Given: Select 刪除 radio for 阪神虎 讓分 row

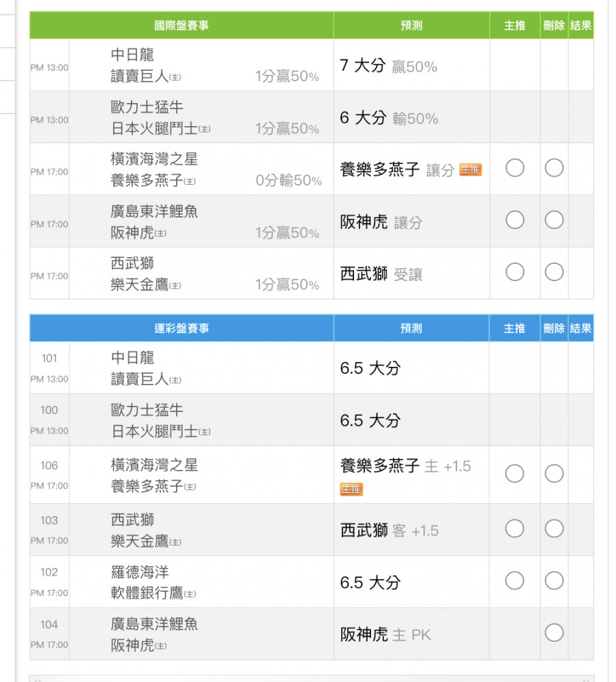Looking at the screenshot, I should point(554,220).
